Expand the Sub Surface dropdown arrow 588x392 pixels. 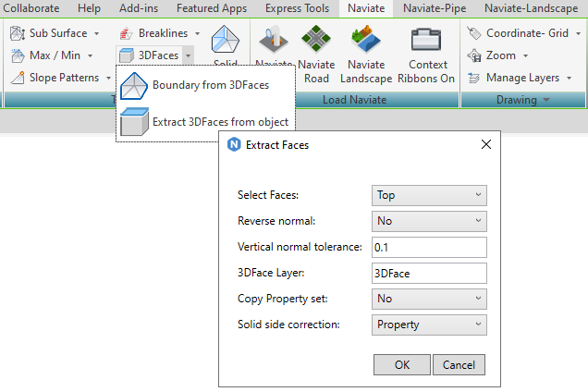97,33
